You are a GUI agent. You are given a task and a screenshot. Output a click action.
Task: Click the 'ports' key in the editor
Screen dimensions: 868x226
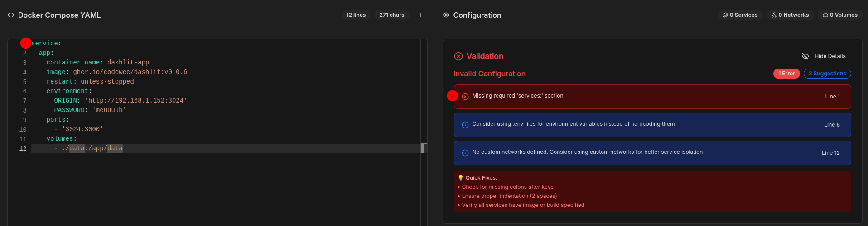pyautogui.click(x=56, y=120)
